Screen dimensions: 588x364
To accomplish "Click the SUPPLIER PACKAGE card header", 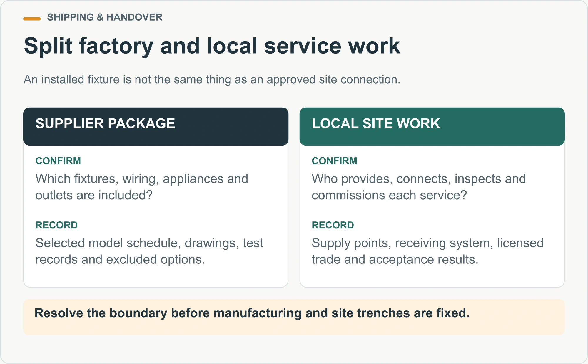I will tap(156, 126).
